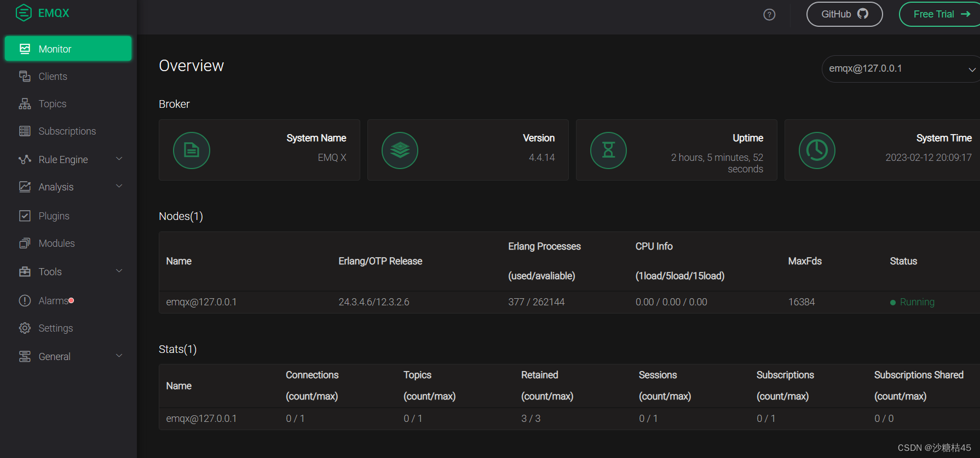Expand the Analysis menu chevron
The width and height of the screenshot is (980, 458).
pyautogui.click(x=119, y=186)
